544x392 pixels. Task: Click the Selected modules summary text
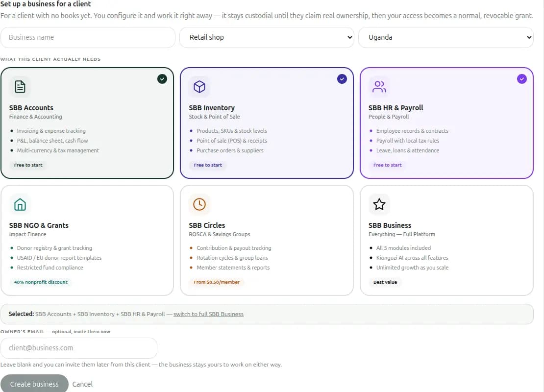[87, 314]
